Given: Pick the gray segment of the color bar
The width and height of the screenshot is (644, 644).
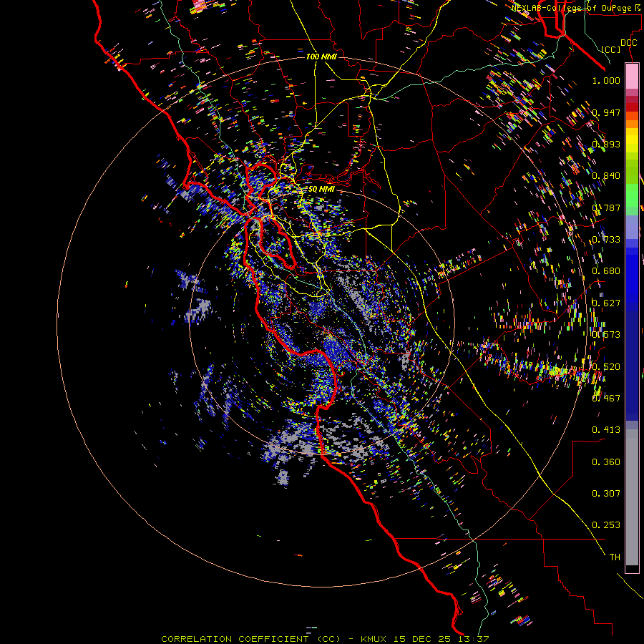Looking at the screenshot, I should click(632, 497).
